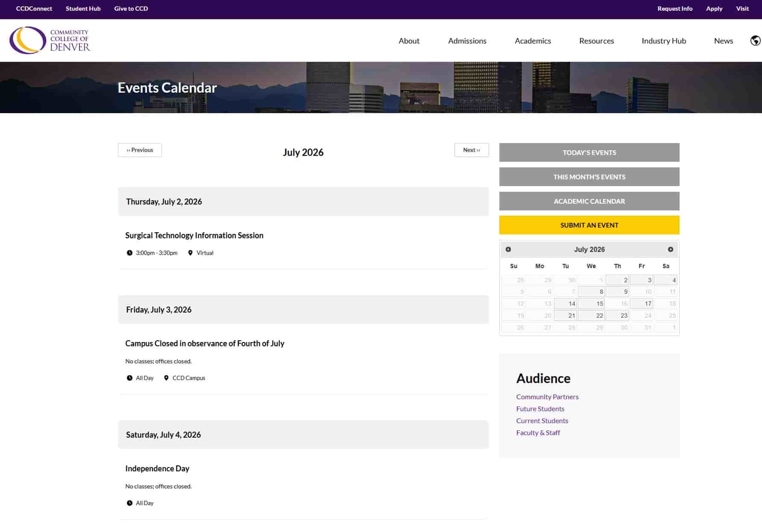
Task: Open Campus Closed Fourth of July event
Action: tap(205, 343)
